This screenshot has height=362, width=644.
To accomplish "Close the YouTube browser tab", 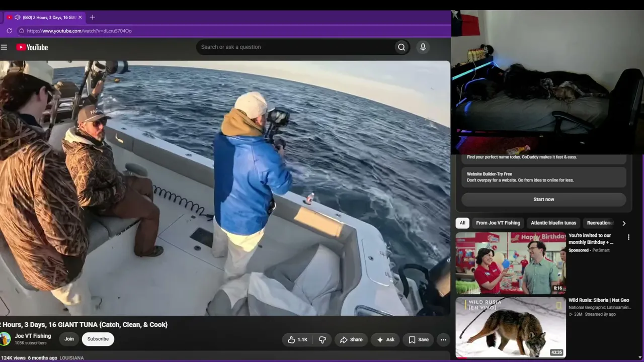I will [x=80, y=17].
